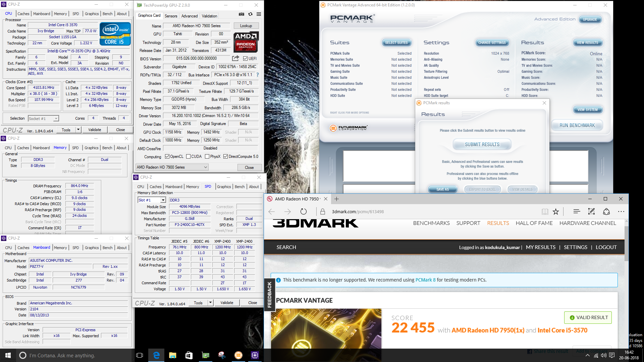The image size is (644, 362).
Task: Click Windows Start button
Action: tap(8, 355)
